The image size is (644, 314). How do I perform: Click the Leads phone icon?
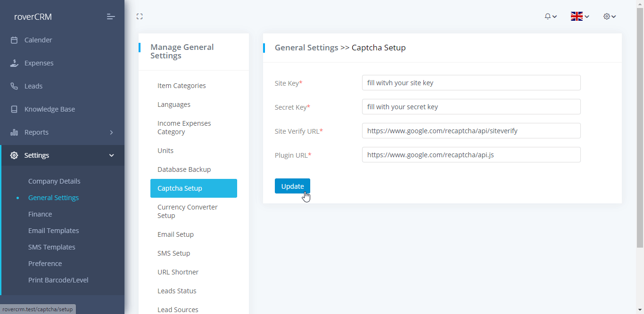[14, 86]
